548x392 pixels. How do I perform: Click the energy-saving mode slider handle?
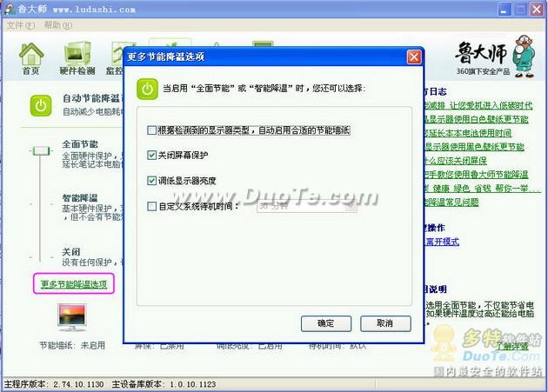41,151
